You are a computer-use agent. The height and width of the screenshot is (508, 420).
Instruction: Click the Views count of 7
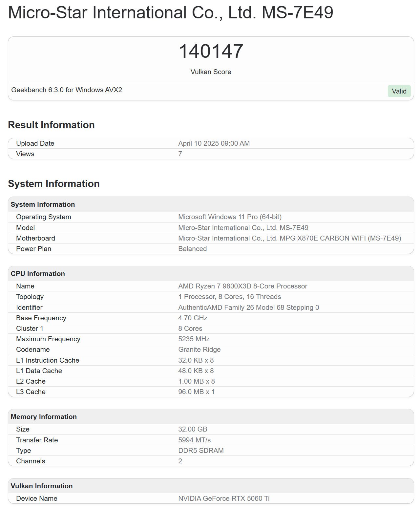click(x=180, y=154)
